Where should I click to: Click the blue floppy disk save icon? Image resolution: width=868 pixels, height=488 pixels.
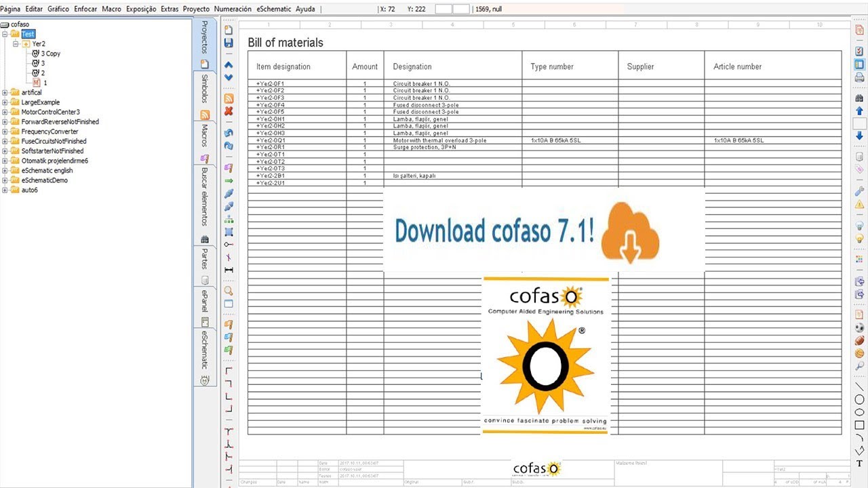[x=229, y=43]
